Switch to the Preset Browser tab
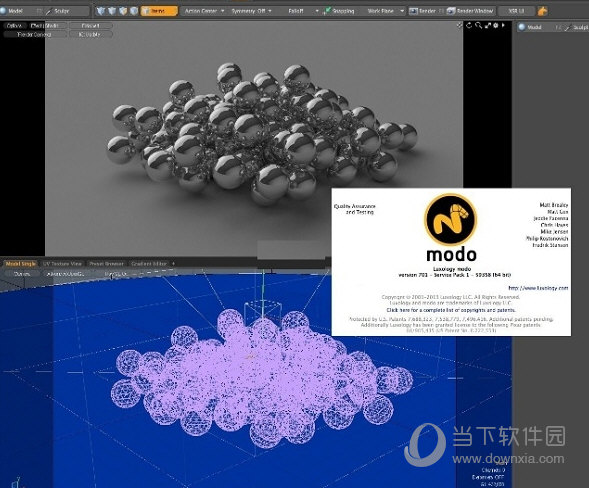The width and height of the screenshot is (589, 488). coord(106,264)
